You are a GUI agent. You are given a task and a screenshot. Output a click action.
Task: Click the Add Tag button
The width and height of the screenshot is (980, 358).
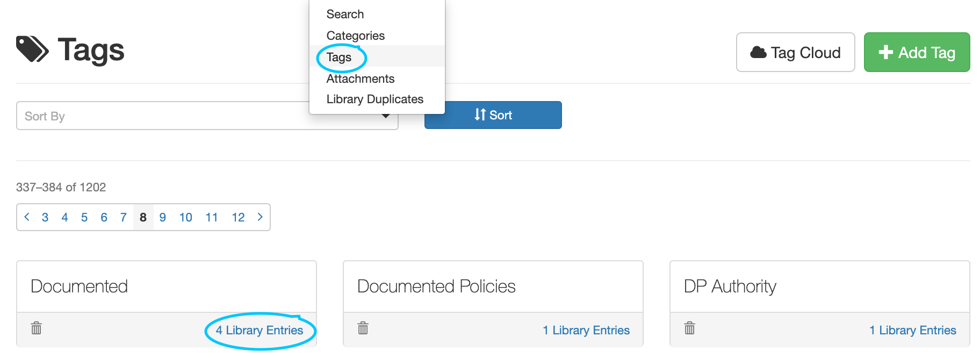pos(917,52)
